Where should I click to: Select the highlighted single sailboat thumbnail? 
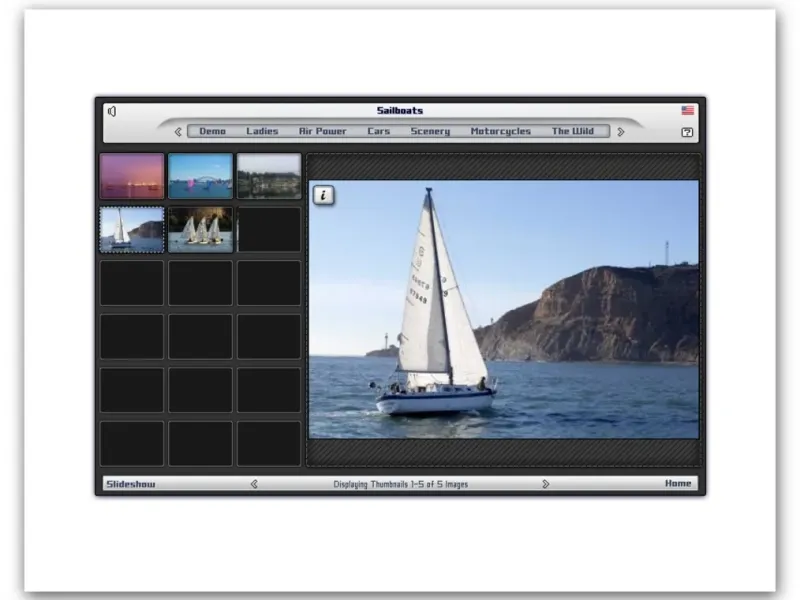point(132,230)
